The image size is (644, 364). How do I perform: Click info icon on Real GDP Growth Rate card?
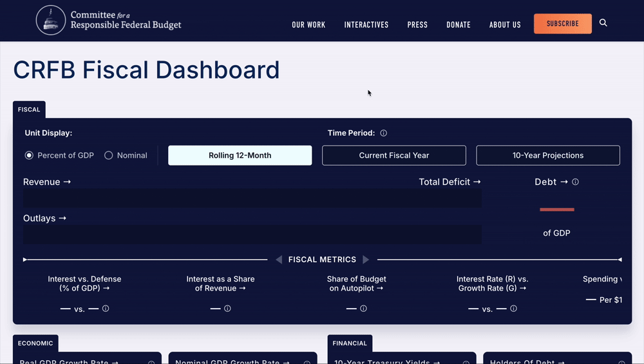(x=151, y=362)
